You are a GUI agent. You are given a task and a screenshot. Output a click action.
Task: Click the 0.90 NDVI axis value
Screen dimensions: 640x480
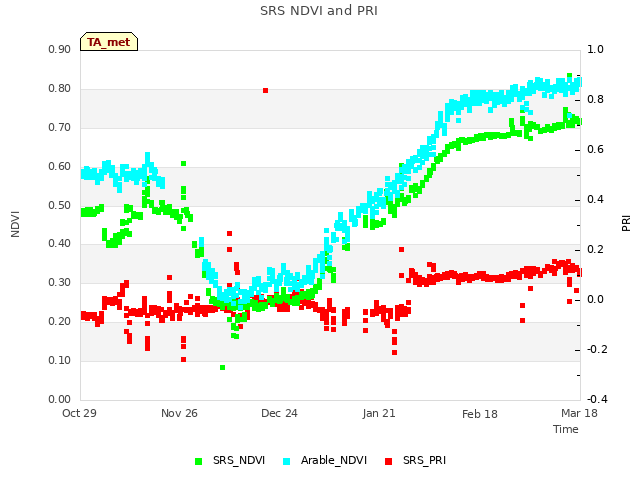tap(60, 49)
